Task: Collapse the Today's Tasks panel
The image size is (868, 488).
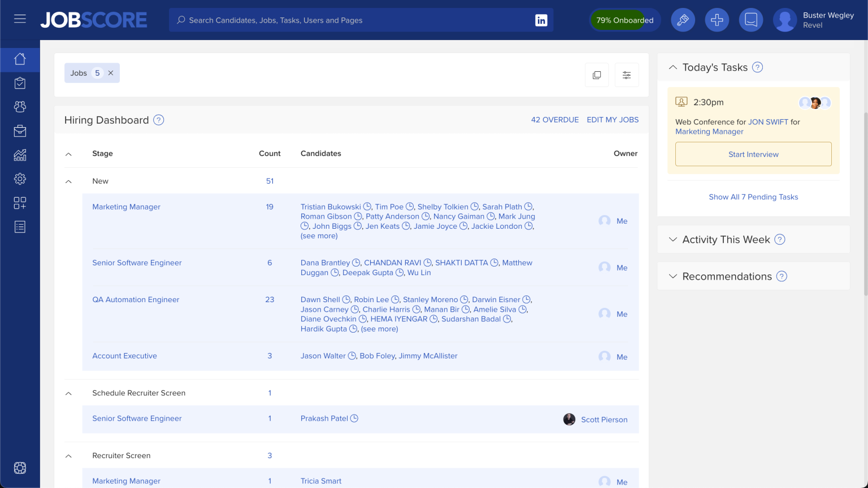Action: coord(672,67)
